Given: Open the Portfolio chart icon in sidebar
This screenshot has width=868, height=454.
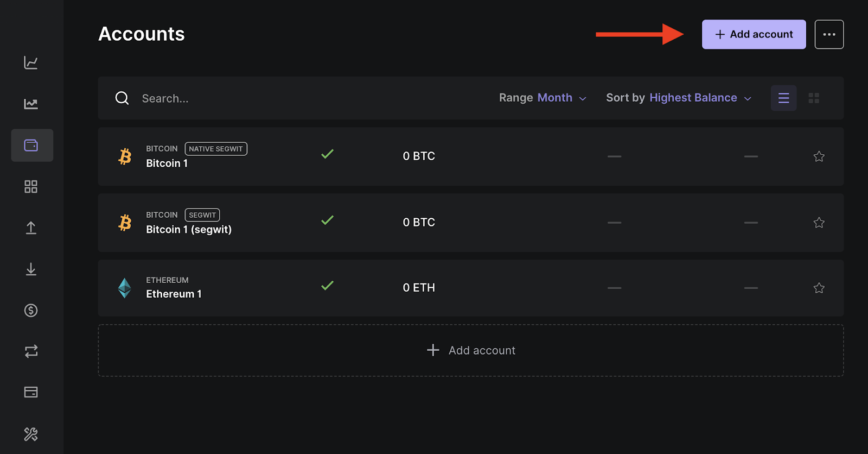Looking at the screenshot, I should click(x=31, y=62).
